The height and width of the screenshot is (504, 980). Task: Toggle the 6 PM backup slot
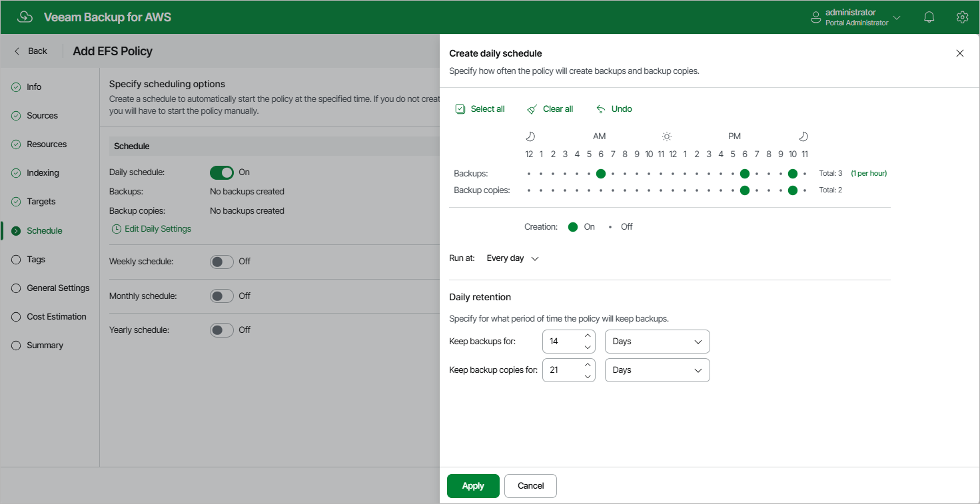745,174
